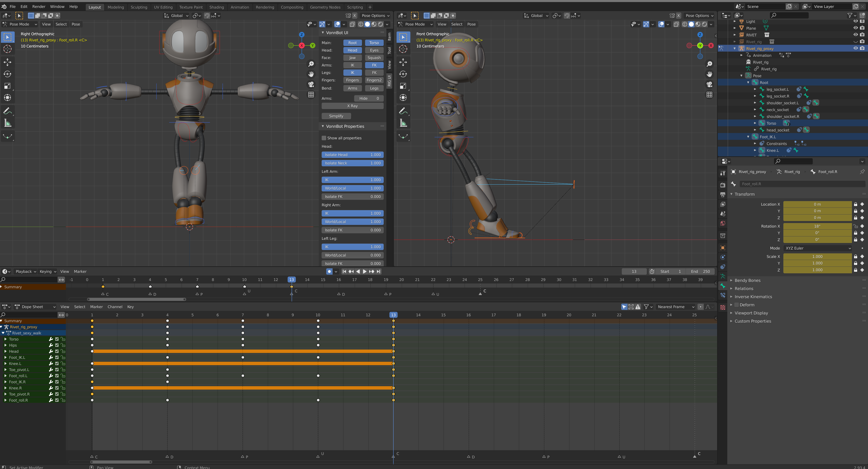Screen dimensions: 868x469
Task: Enable Show all properties checkbox
Action: point(324,138)
